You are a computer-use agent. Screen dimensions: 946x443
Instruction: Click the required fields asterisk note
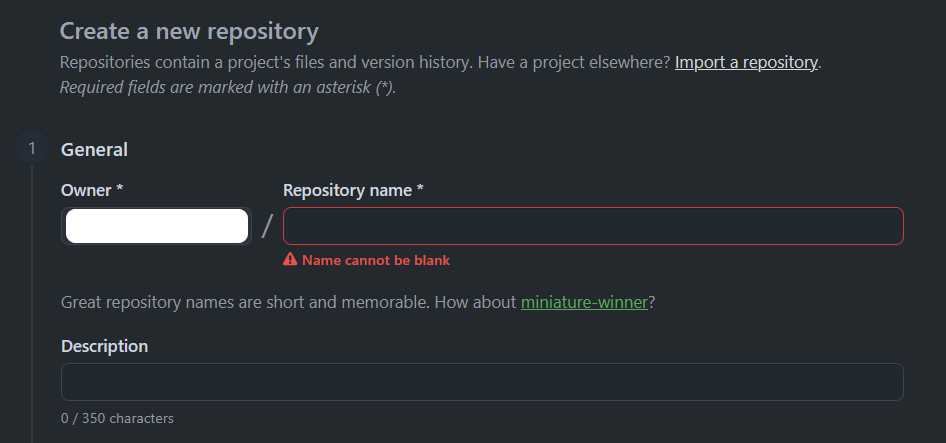(x=228, y=88)
